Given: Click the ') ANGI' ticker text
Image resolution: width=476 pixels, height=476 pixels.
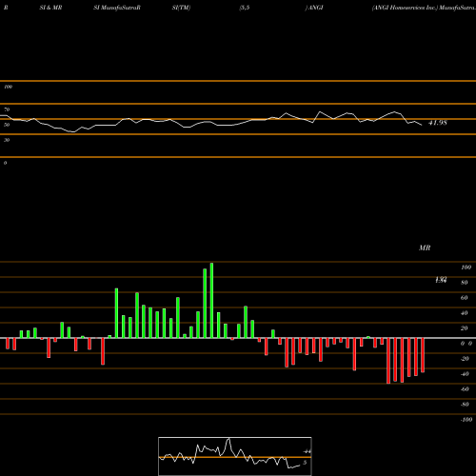Looking at the screenshot, I should (314, 8).
